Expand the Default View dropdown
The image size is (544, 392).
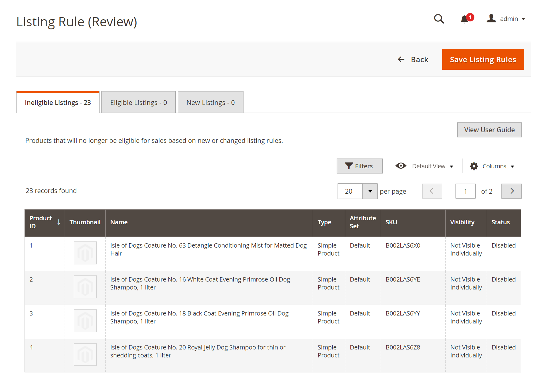pyautogui.click(x=432, y=166)
